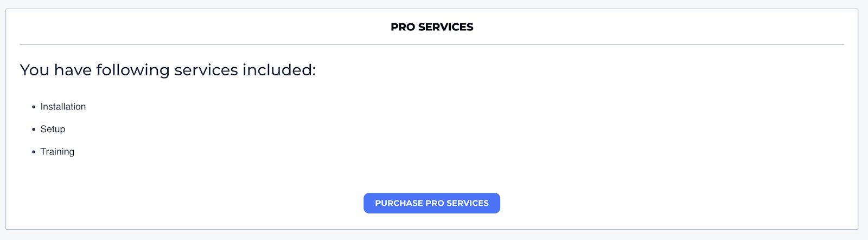
Task: Click the word "following" in the subheading
Action: pyautogui.click(x=133, y=70)
